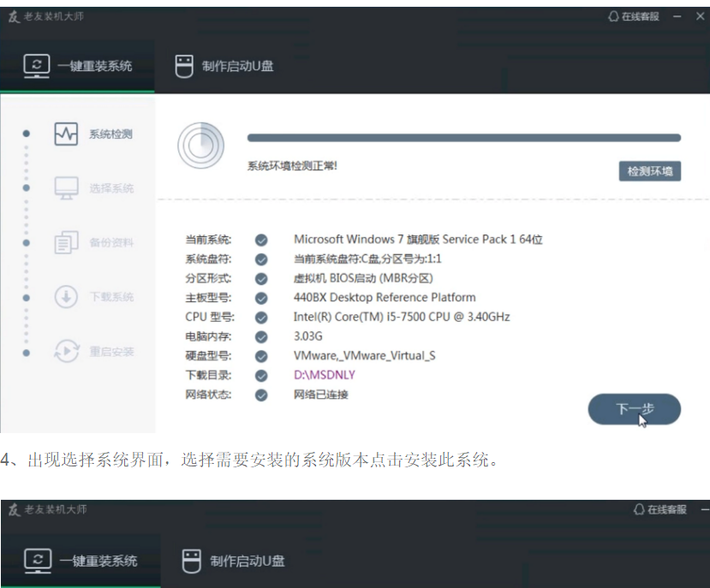Click the 选择系统 step label

(111, 188)
